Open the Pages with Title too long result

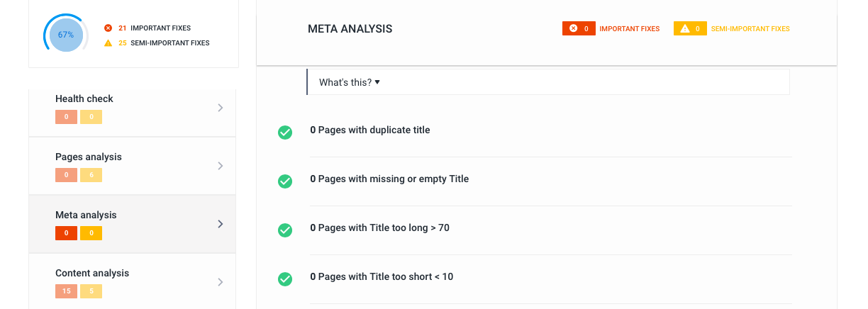(380, 228)
